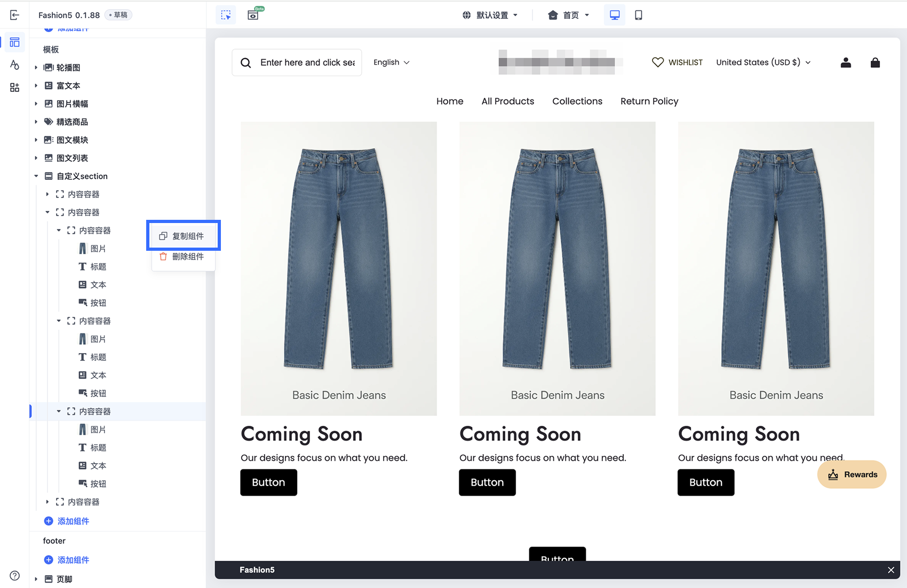Open the Beta preview camera icon
The image size is (907, 588).
tap(253, 15)
